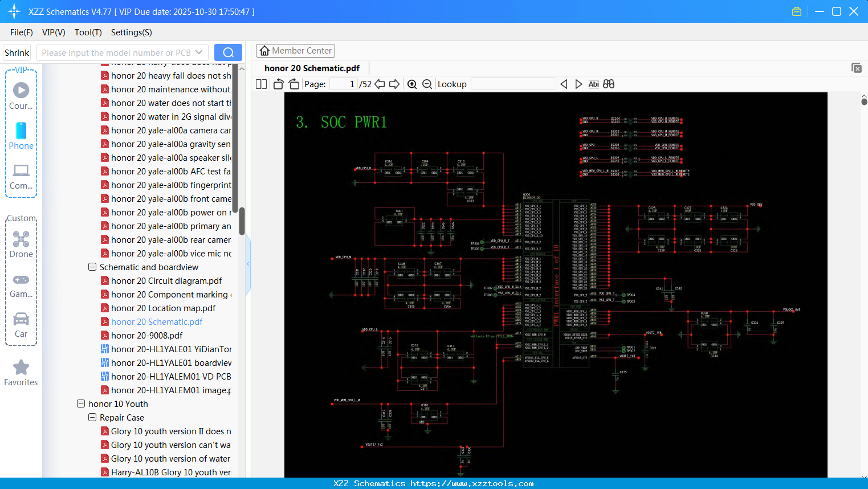Viewport: 868px width, 489px height.
Task: Click the toolbox icon in title bar
Action: [x=797, y=11]
